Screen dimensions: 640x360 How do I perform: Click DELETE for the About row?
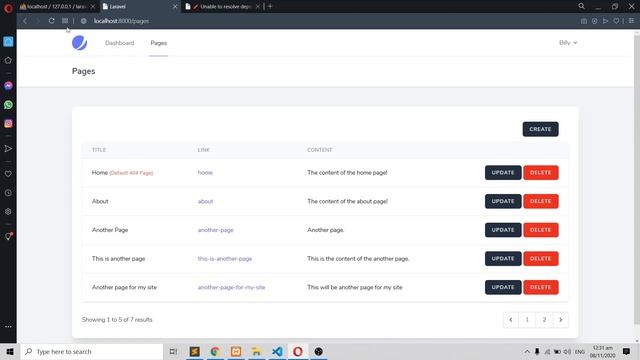tap(541, 201)
